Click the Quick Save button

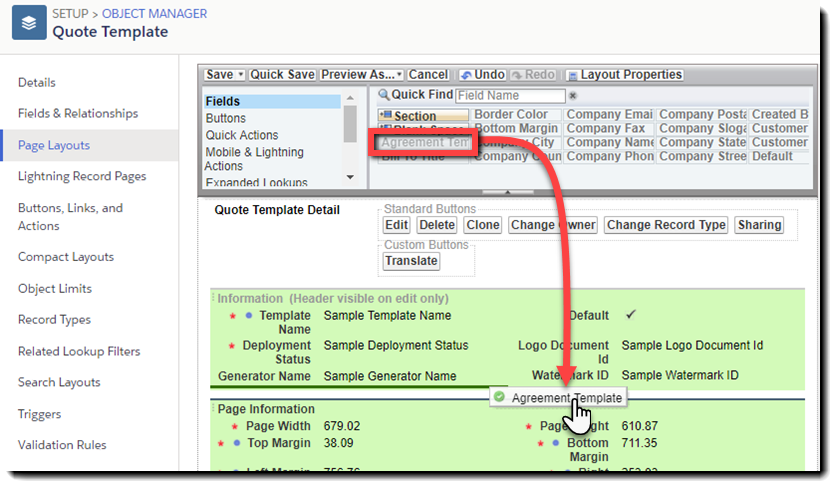point(282,75)
